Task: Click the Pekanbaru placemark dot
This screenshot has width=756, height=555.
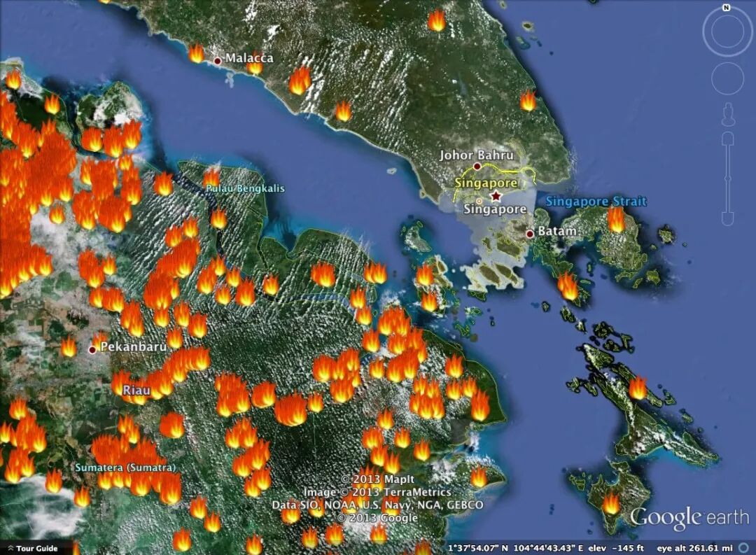Action: coord(92,350)
